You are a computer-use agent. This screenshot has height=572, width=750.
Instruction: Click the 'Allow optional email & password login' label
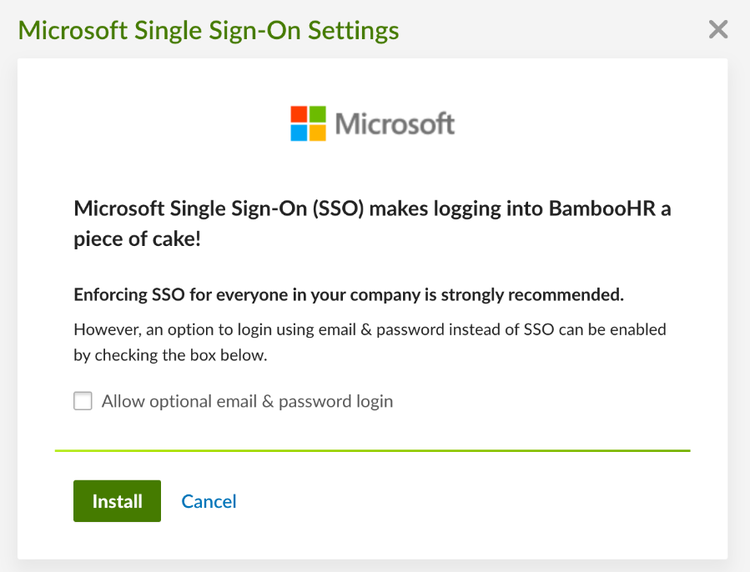tap(247, 401)
